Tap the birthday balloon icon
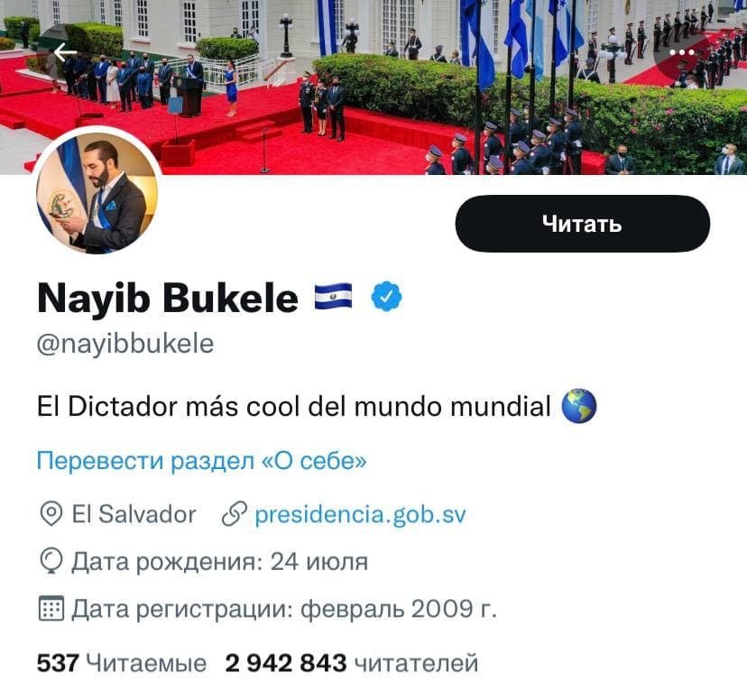 [51, 561]
